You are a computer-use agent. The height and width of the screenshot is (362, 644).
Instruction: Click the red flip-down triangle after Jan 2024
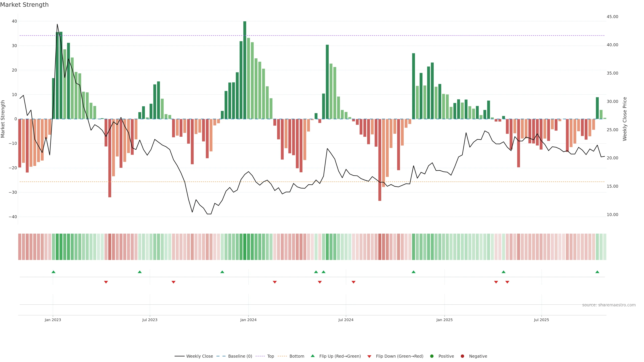click(275, 282)
